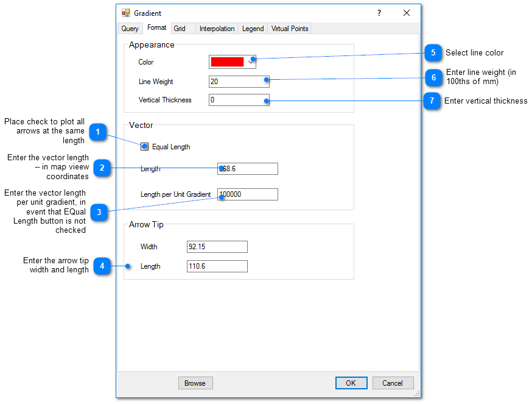Click annotation marker number 3
Screen dimensions: 532x404
coord(99,212)
